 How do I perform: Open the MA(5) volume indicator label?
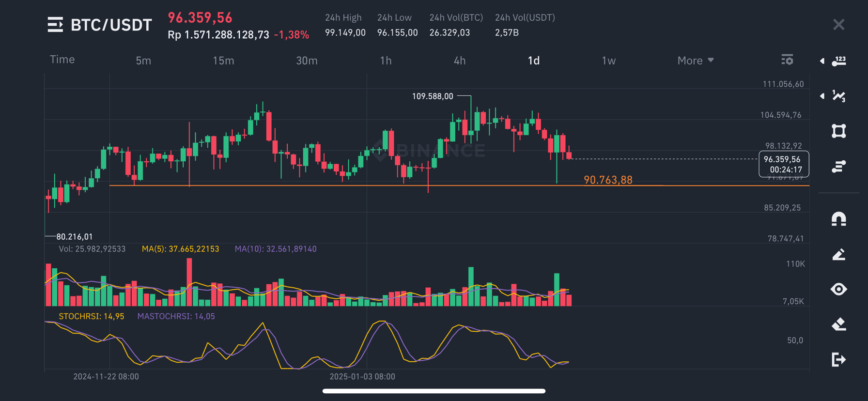pyautogui.click(x=180, y=249)
